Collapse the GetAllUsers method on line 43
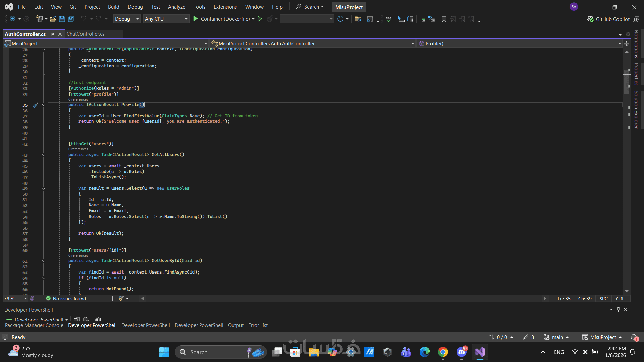This screenshot has height=362, width=644. [x=44, y=155]
